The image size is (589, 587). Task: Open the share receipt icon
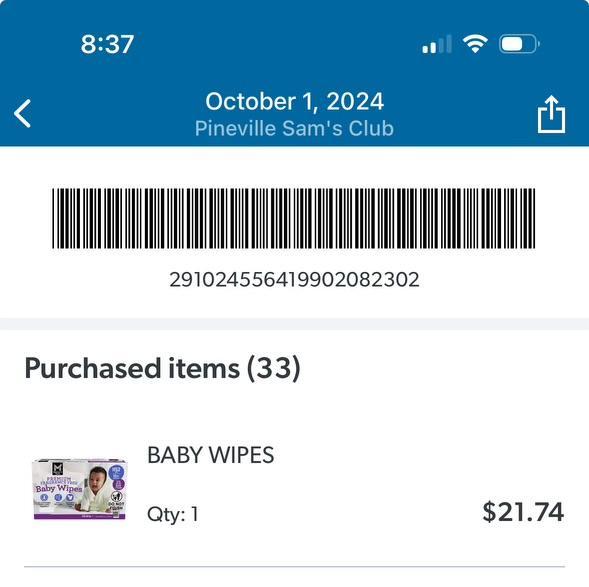coord(551,114)
